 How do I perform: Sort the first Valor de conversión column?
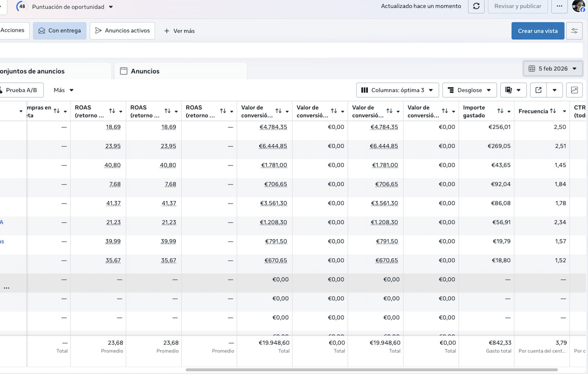click(279, 111)
